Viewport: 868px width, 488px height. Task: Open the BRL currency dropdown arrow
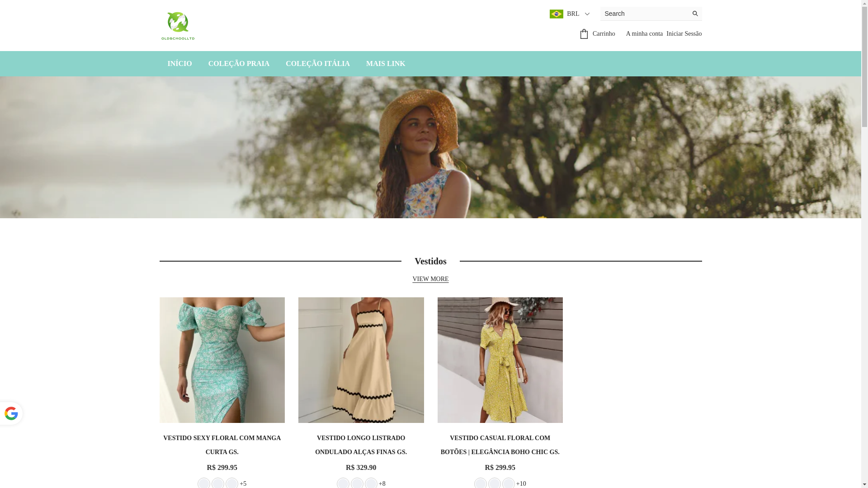587,14
